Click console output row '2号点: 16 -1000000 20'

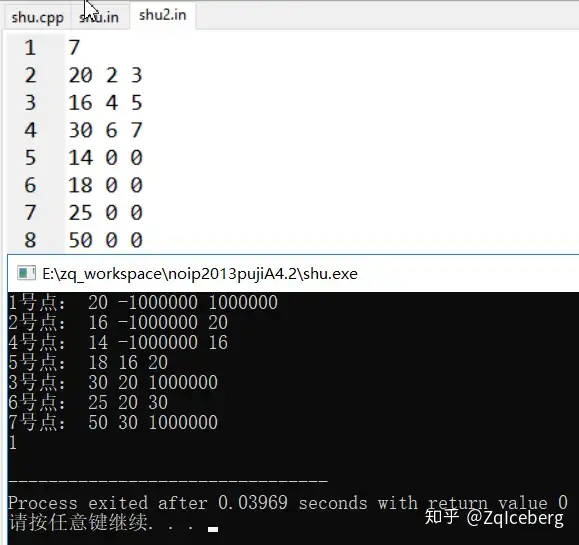click(118, 323)
